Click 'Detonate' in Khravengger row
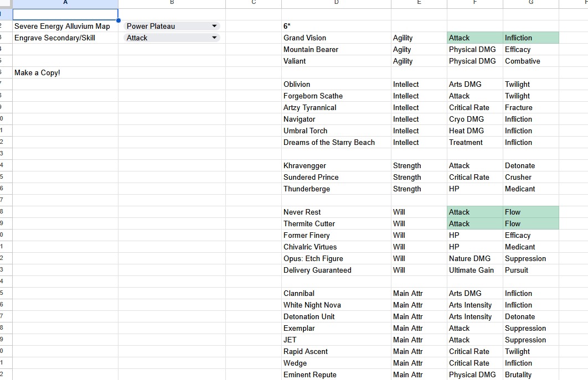 (x=531, y=165)
